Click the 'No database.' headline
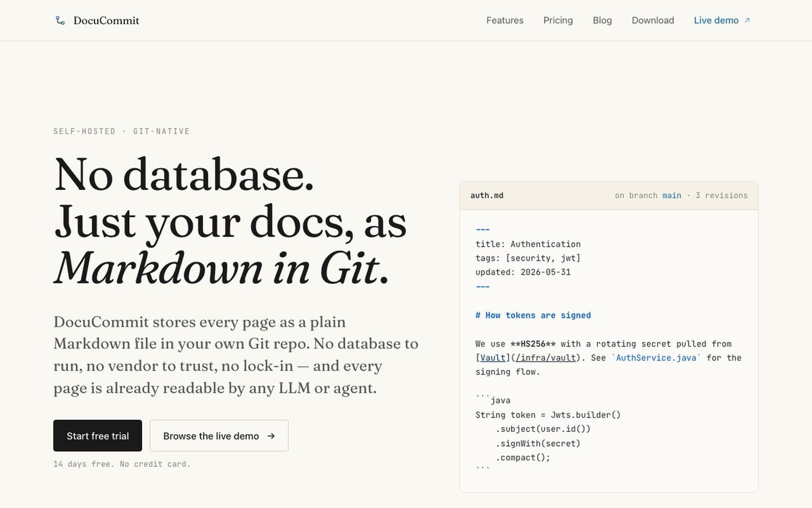 184,174
